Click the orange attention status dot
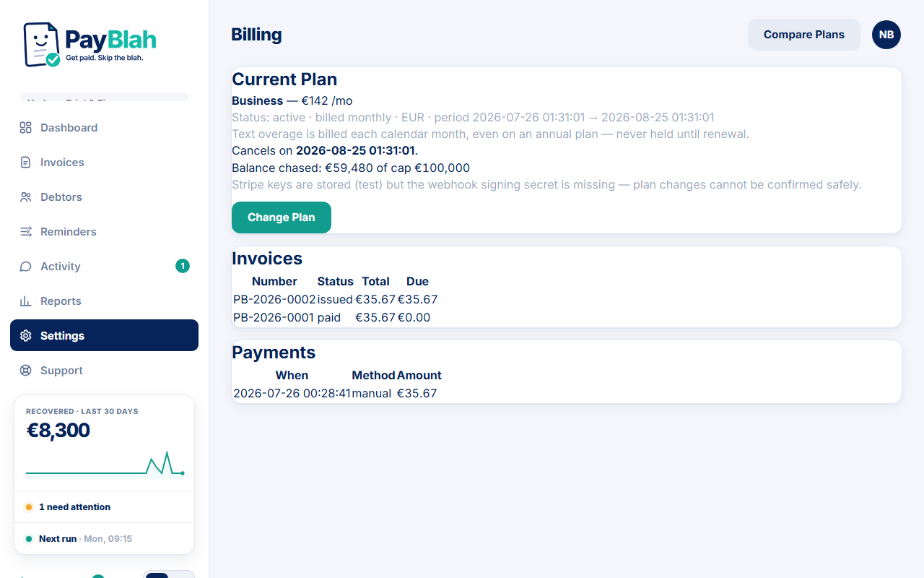This screenshot has width=924, height=578. pos(29,507)
